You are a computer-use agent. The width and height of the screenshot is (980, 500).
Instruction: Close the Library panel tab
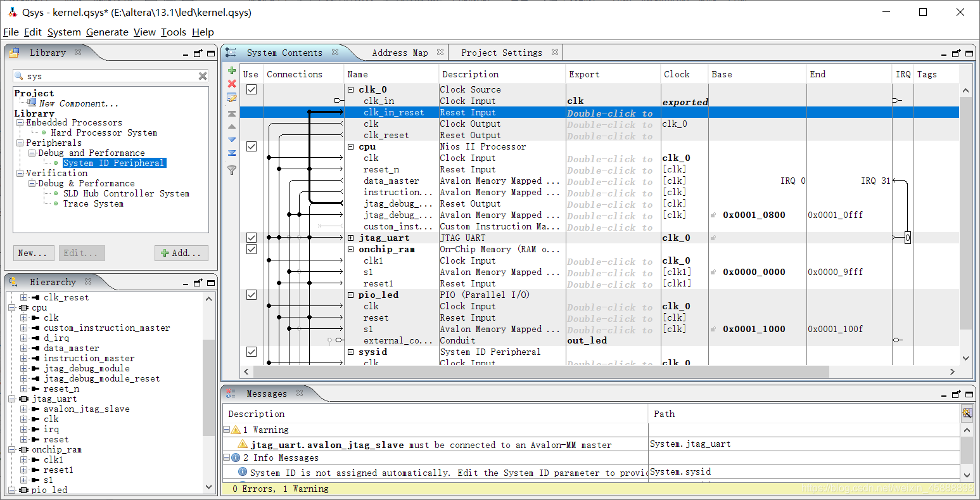tap(78, 53)
